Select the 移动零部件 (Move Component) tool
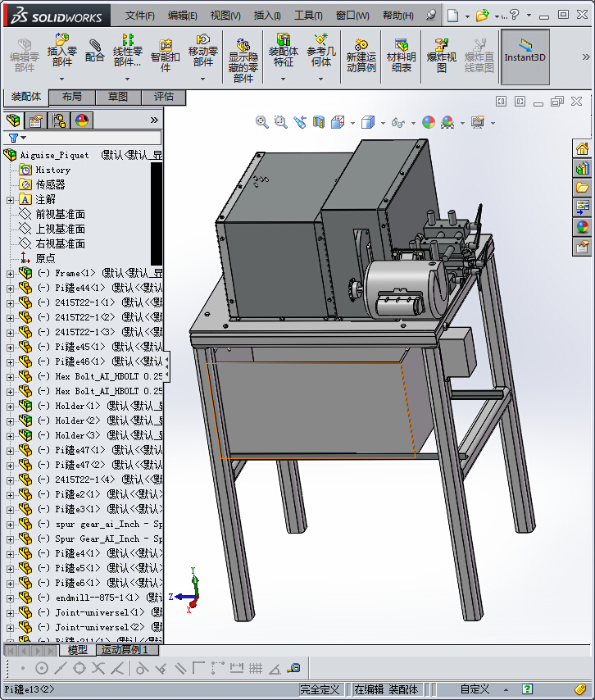This screenshot has width=595, height=700. tap(203, 49)
